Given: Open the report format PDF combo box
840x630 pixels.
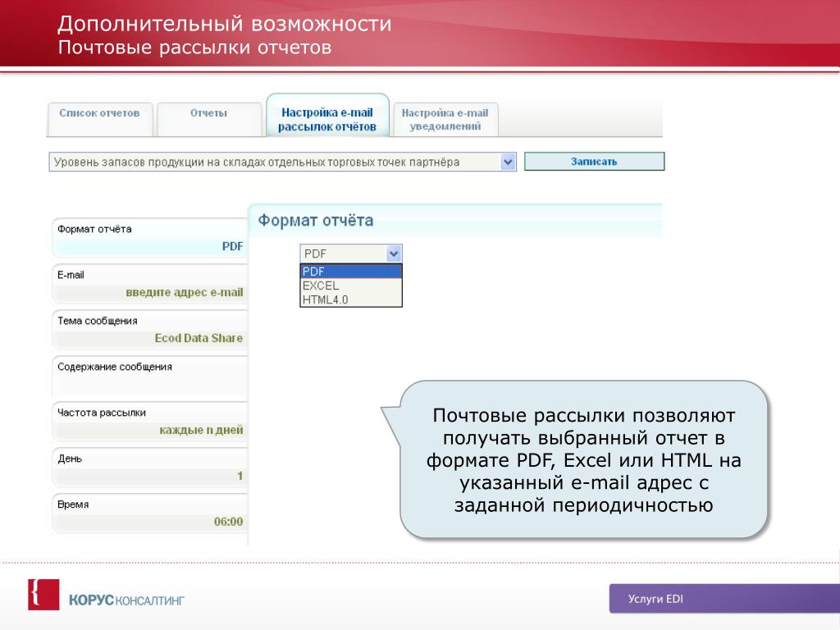Looking at the screenshot, I should tap(351, 253).
